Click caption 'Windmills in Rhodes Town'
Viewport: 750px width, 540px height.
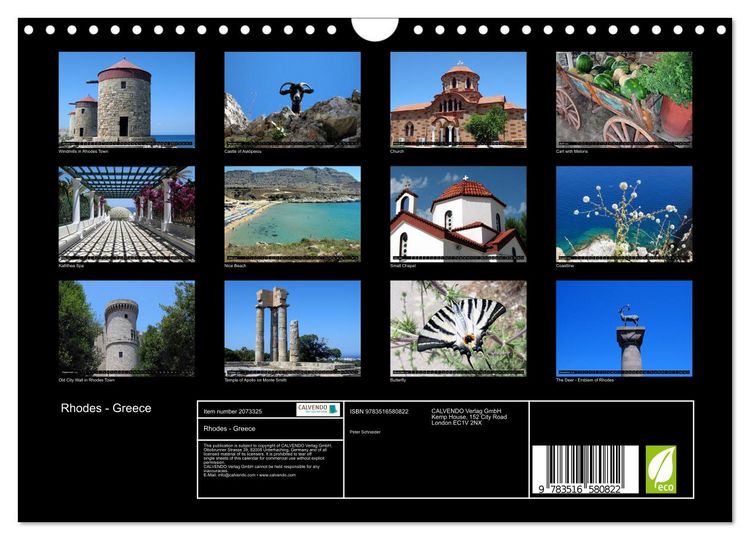coord(83,151)
